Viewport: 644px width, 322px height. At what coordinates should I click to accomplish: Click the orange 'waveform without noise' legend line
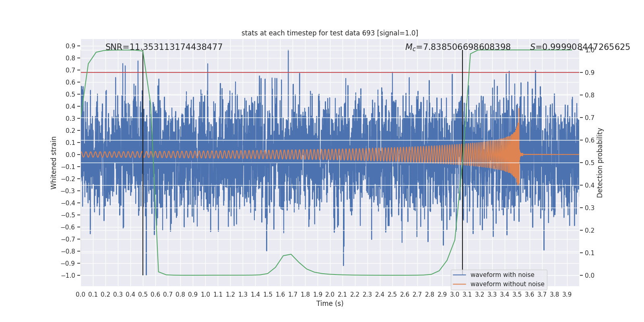click(459, 284)
